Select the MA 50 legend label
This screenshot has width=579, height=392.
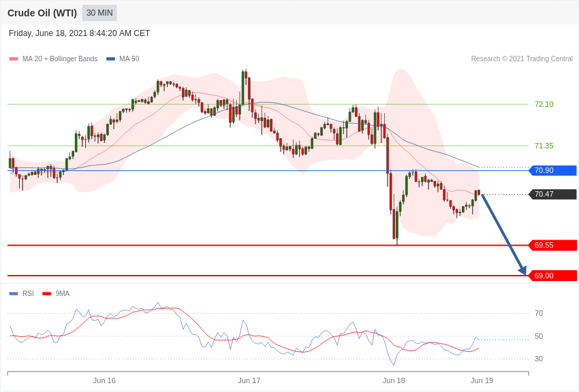point(129,59)
